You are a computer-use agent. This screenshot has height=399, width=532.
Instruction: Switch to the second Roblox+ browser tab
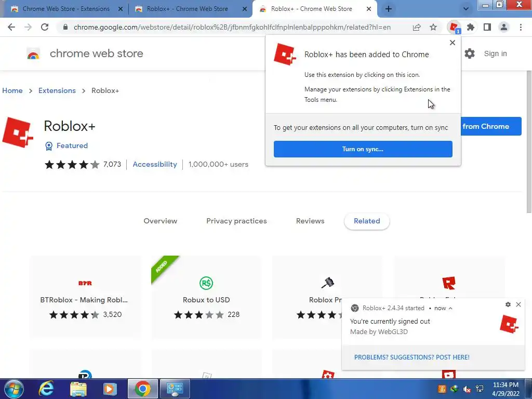click(x=187, y=9)
